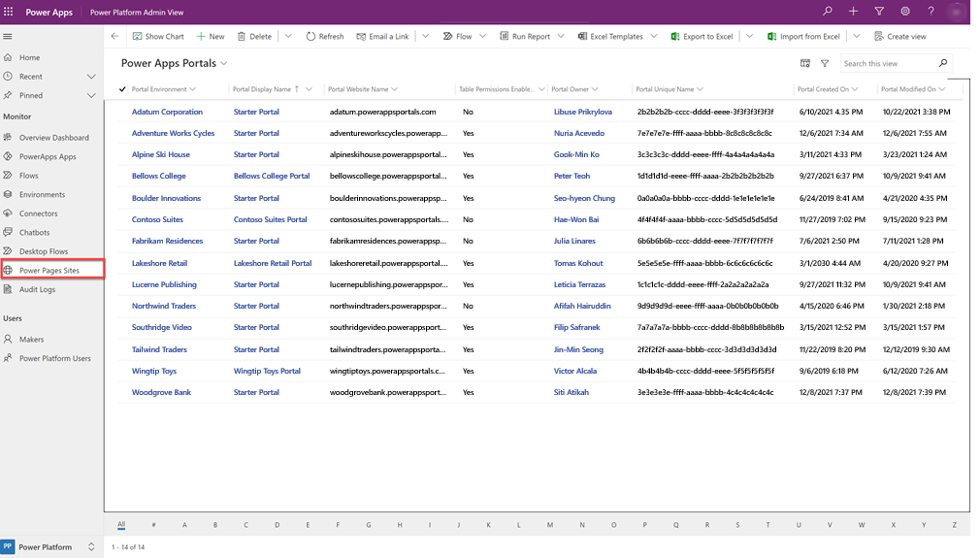Open the Power Platform area switcher

click(50, 546)
